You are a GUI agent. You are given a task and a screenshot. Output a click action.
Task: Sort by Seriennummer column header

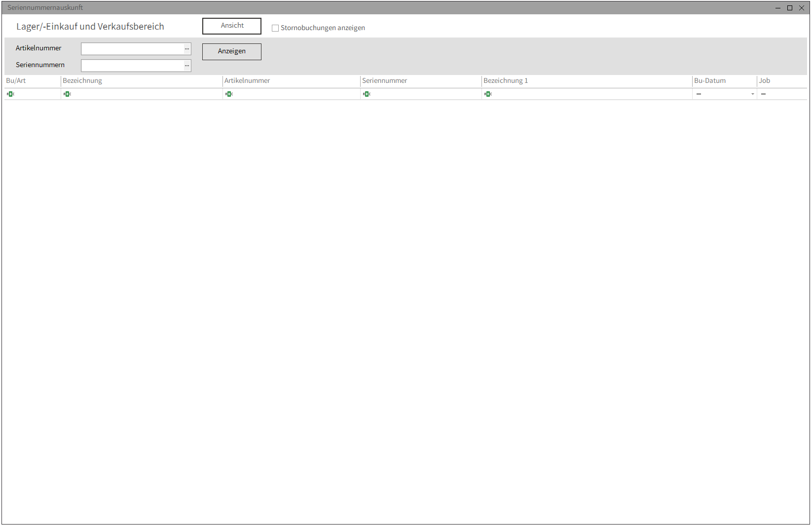point(421,81)
